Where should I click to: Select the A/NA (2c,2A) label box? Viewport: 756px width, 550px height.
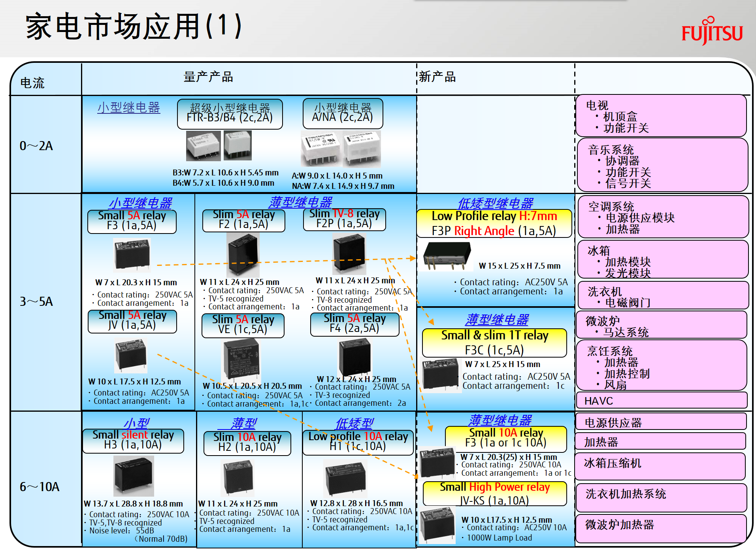343,113
